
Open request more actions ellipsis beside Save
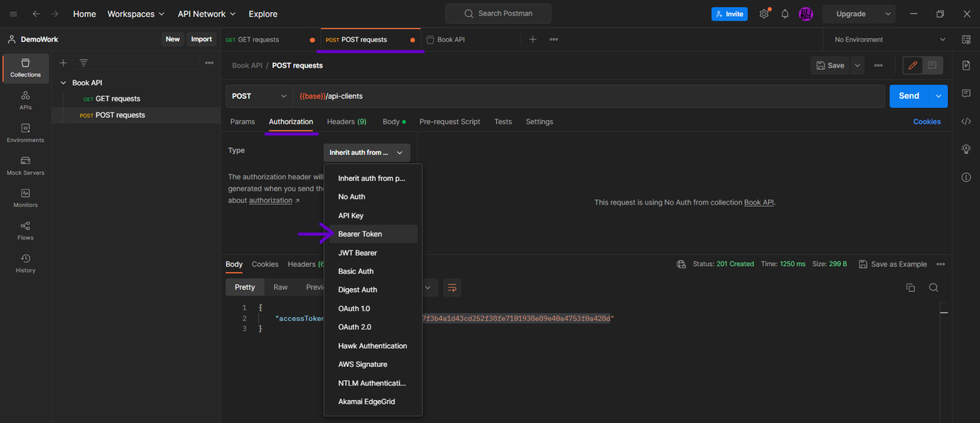click(878, 65)
